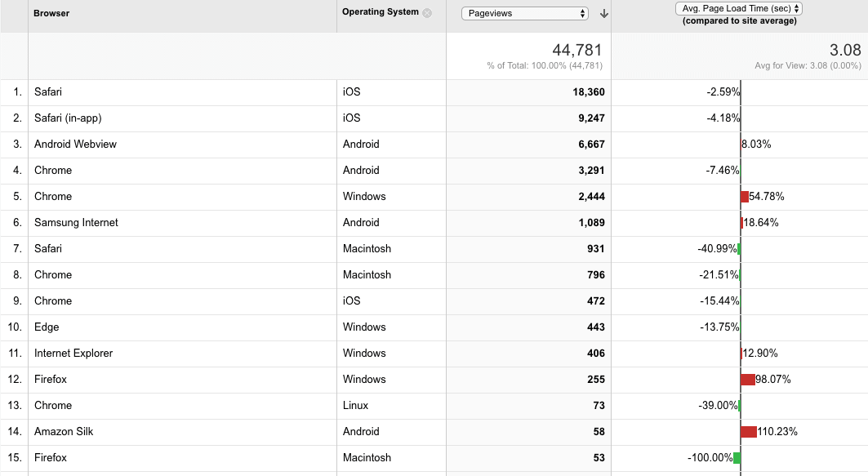
Task: Open the Pageviews metric dropdown
Action: pos(525,13)
